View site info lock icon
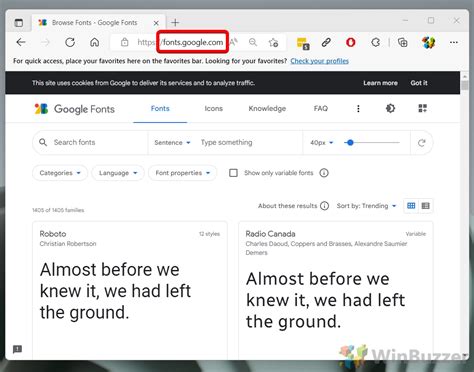The height and width of the screenshot is (372, 474). pyautogui.click(x=125, y=42)
